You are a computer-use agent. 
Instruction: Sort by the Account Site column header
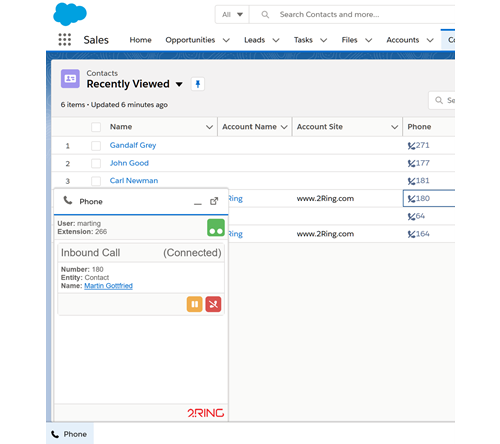click(x=320, y=127)
